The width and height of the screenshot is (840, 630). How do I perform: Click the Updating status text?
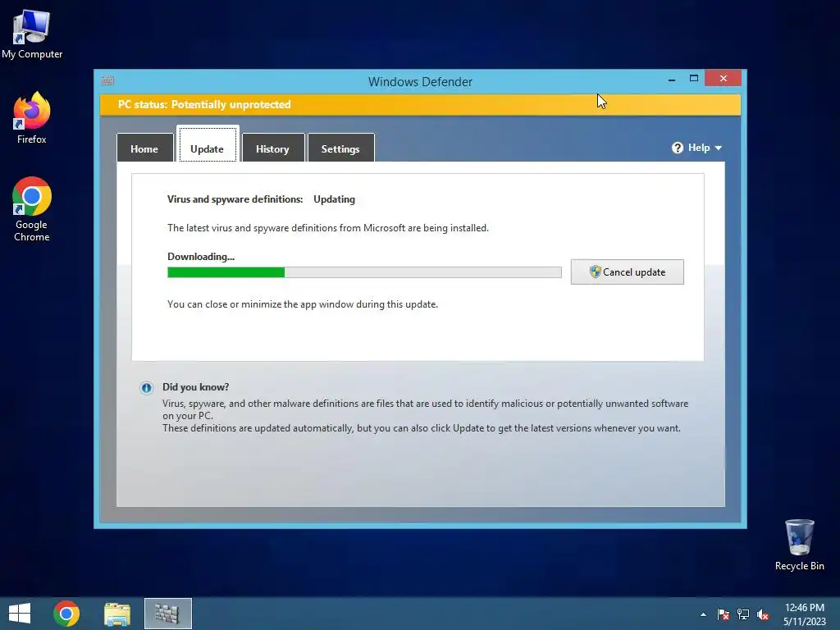[335, 199]
